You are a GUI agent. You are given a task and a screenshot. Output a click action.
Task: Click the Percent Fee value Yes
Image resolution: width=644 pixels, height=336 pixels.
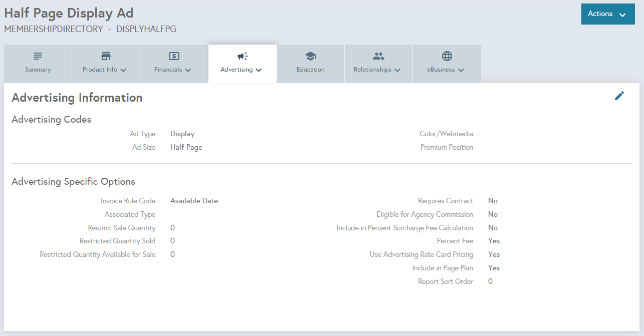[x=494, y=241]
